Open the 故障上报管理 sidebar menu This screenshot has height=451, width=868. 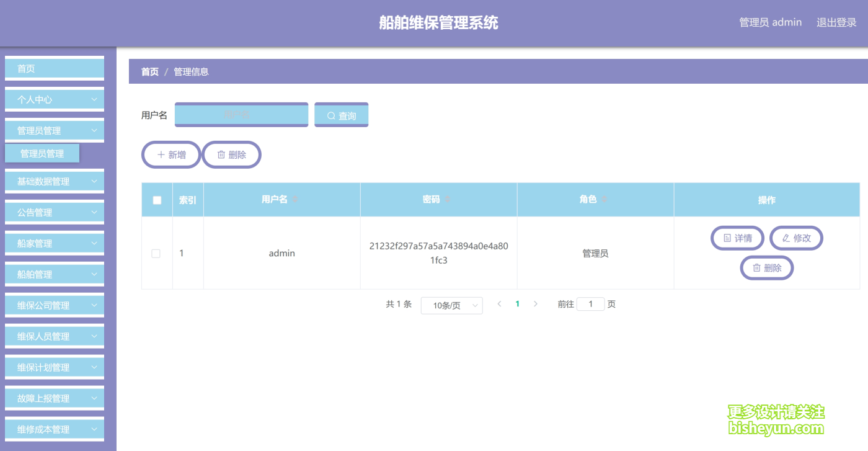pos(55,398)
